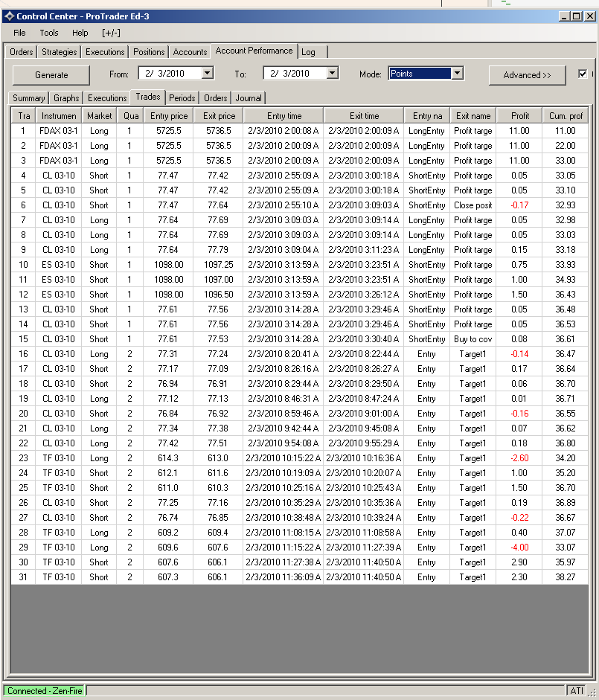
Task: Sort by the Exit price column header
Action: click(x=219, y=116)
